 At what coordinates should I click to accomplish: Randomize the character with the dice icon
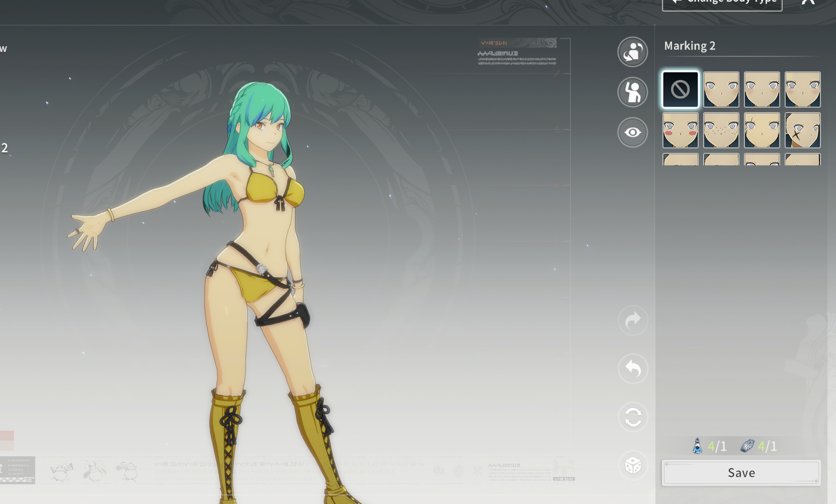coord(633,465)
